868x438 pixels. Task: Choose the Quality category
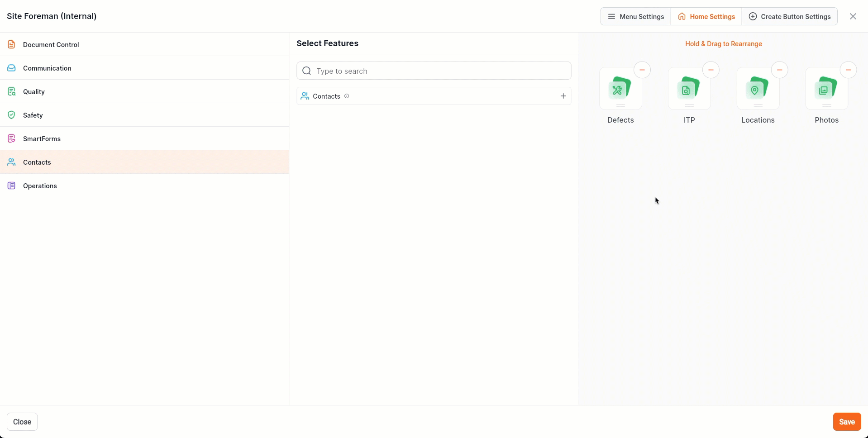pos(34,91)
